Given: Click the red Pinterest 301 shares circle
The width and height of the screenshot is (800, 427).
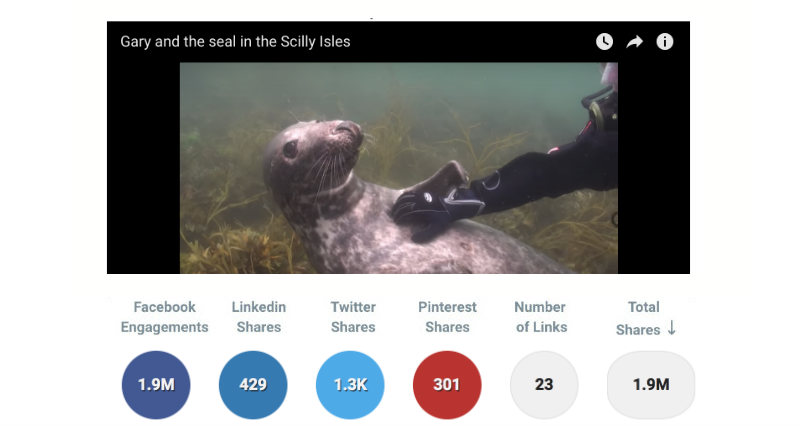Looking at the screenshot, I should pyautogui.click(x=447, y=385).
